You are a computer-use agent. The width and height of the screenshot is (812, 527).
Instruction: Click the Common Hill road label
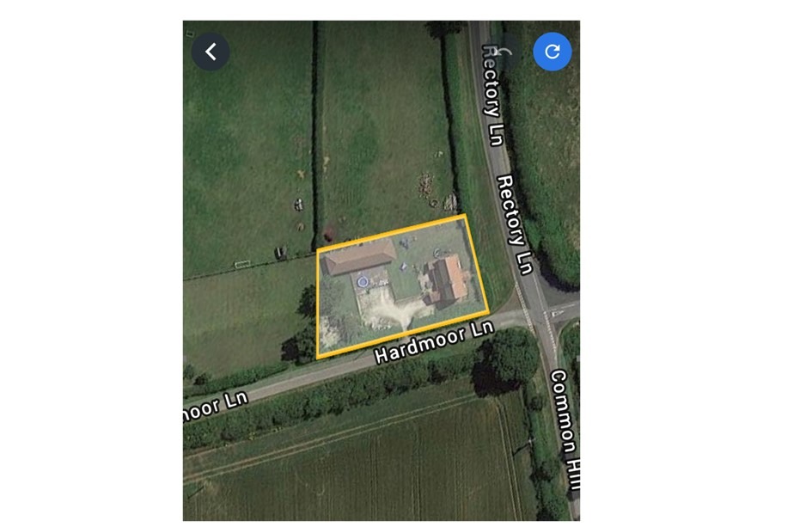565,429
